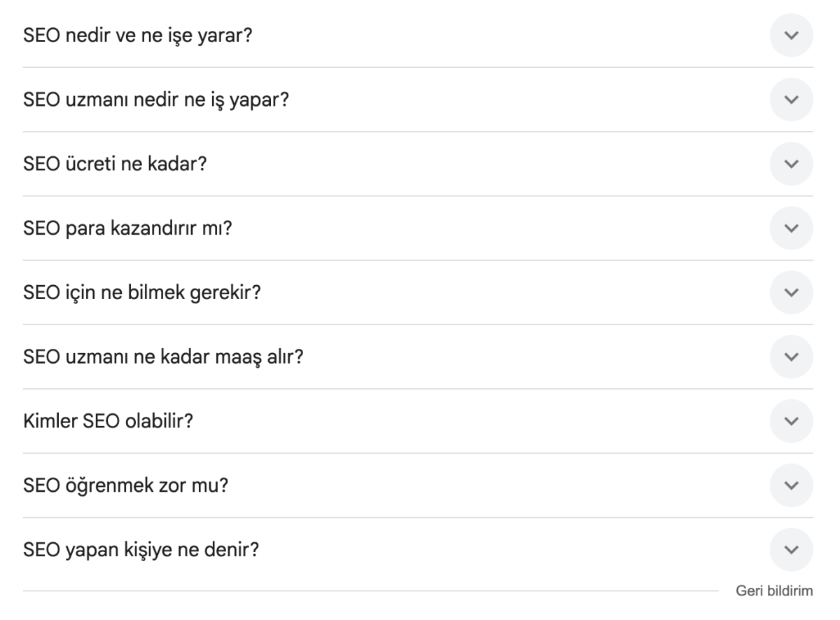Show answer for 'SEO için ne bilmek gerekir?' text
Viewport: 840px width, 620px height.
coord(142,293)
